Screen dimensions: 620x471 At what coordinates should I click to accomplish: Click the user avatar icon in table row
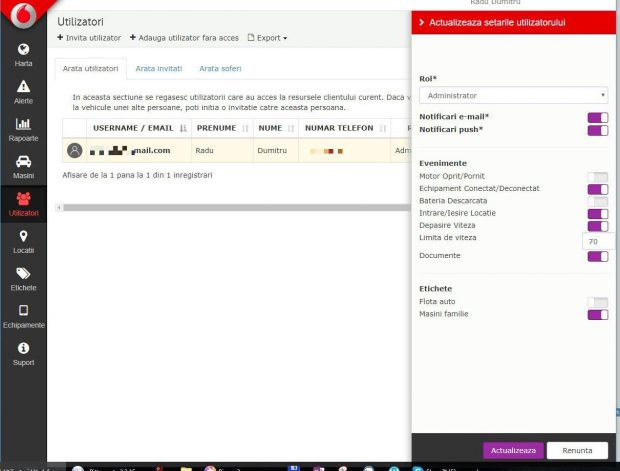[x=74, y=151]
